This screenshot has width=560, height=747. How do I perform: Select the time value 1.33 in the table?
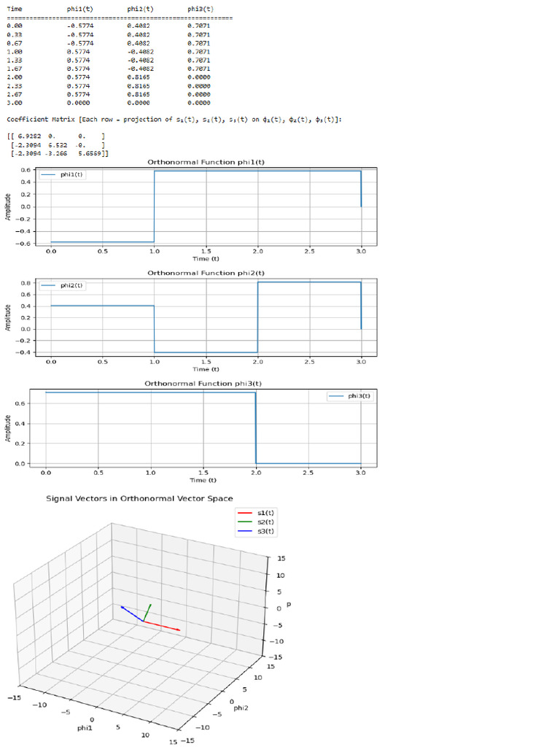15,60
